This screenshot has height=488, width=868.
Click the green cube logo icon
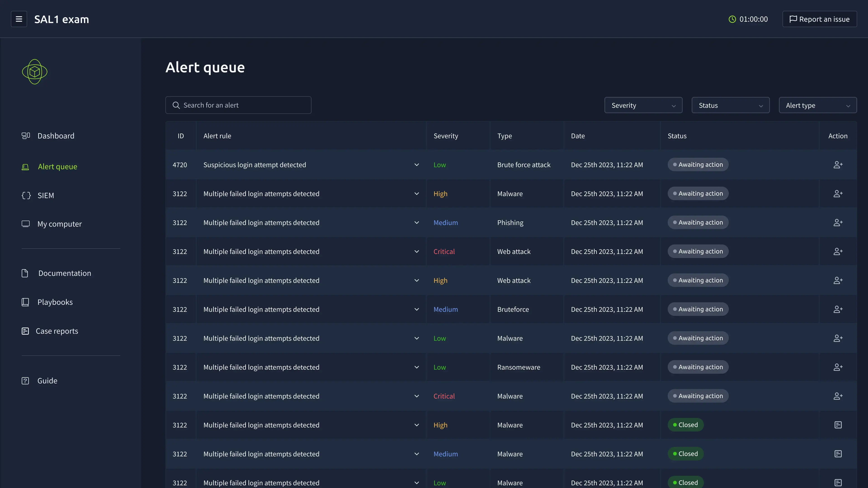coord(35,72)
